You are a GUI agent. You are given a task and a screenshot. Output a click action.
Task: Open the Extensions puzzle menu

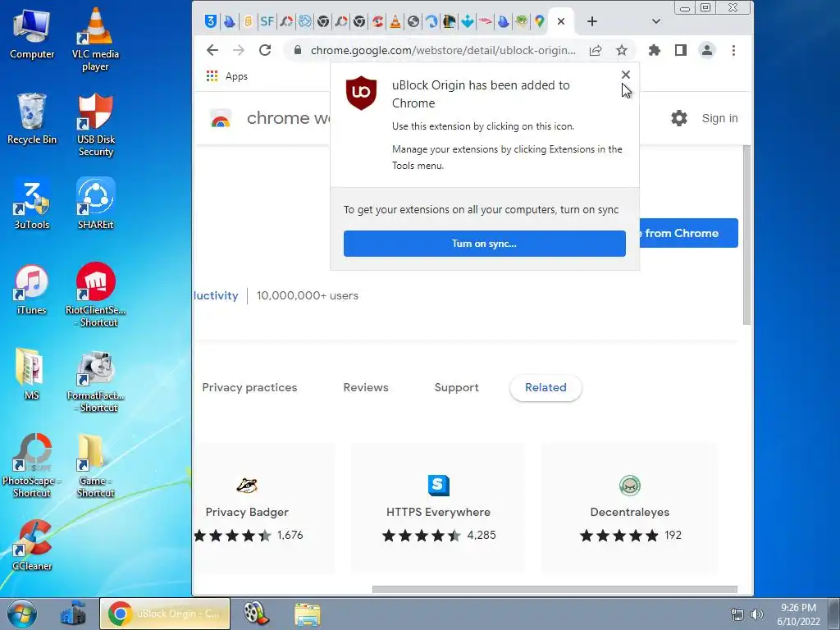654,50
